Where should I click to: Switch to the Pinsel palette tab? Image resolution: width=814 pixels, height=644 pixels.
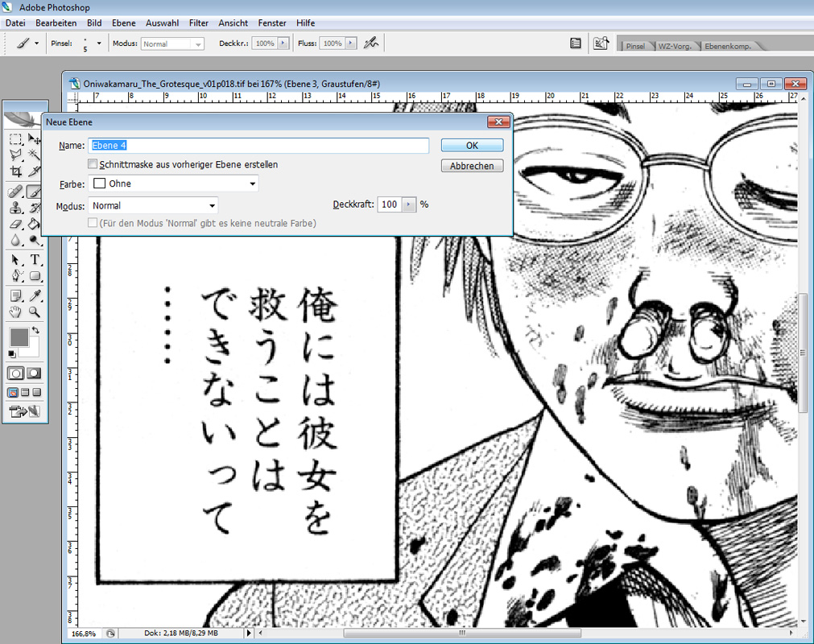click(635, 46)
